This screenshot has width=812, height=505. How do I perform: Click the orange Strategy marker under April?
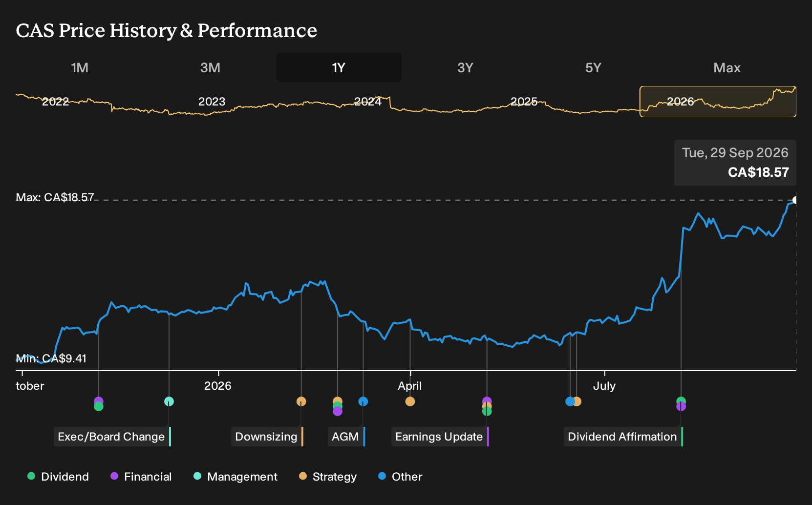pos(410,401)
